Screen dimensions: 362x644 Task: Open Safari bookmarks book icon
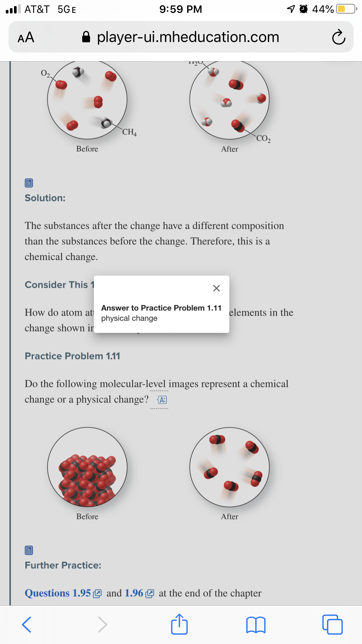256,625
